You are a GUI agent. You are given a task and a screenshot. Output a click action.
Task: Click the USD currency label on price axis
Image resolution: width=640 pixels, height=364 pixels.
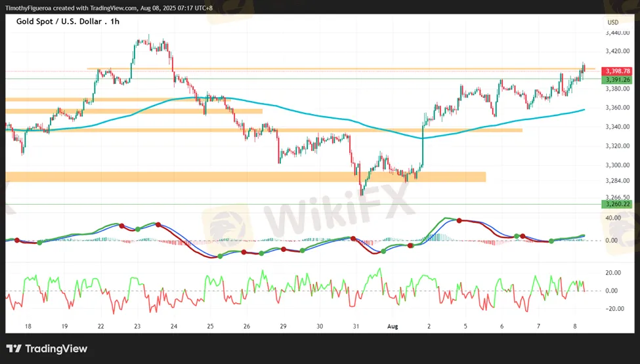(612, 22)
